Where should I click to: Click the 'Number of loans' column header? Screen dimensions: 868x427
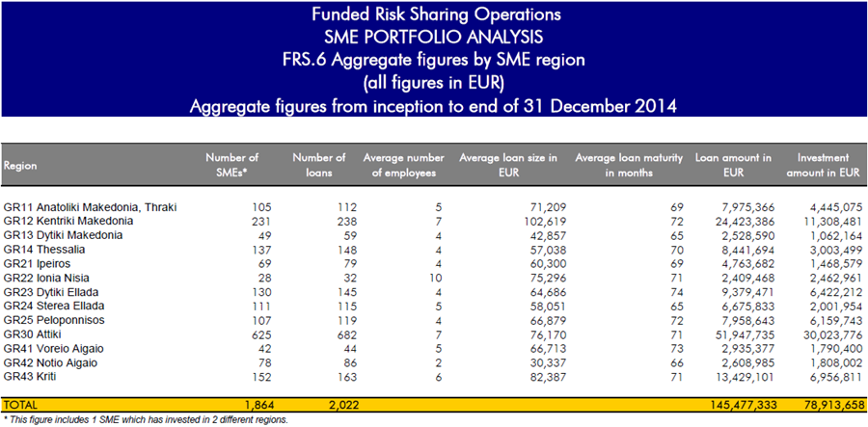319,165
